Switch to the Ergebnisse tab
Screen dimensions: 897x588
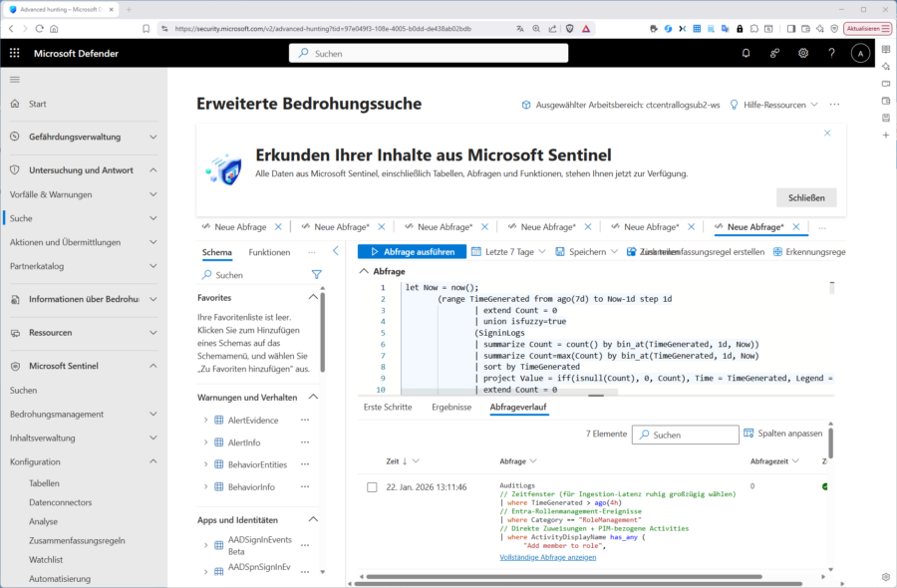pyautogui.click(x=450, y=408)
